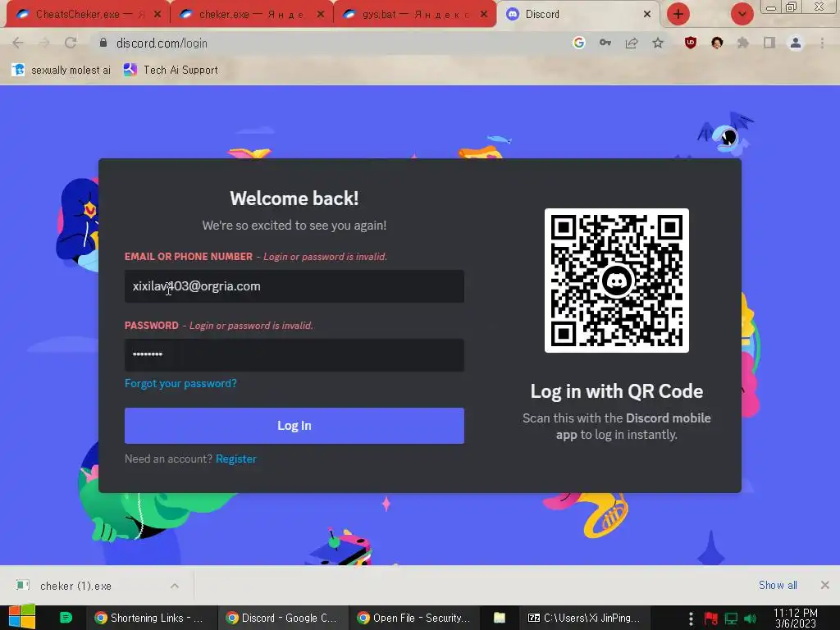
Task: Close the CheatsCheker.exe tab
Action: point(157,15)
